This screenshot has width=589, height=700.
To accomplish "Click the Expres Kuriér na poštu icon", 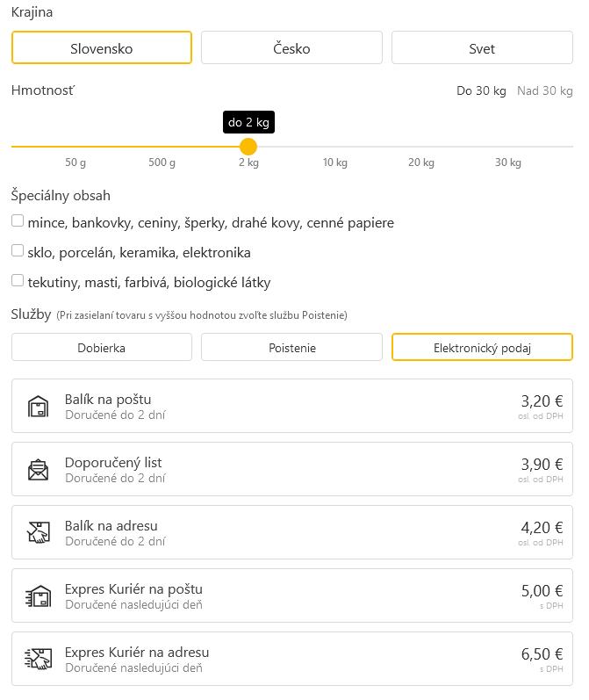I will [38, 596].
